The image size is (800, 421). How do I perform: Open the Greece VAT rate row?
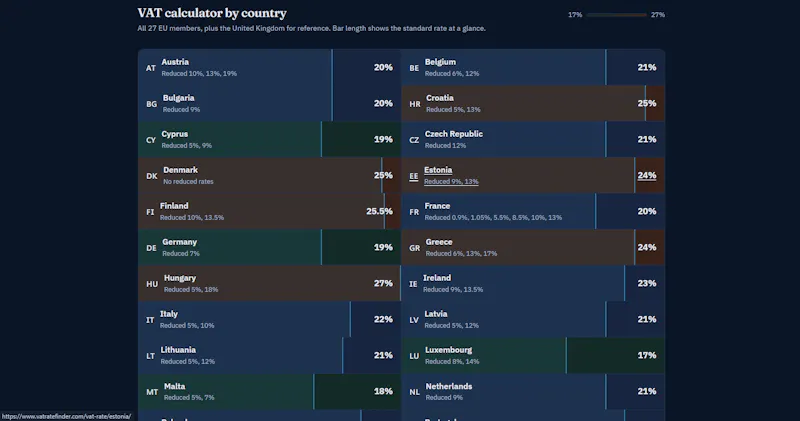click(533, 247)
